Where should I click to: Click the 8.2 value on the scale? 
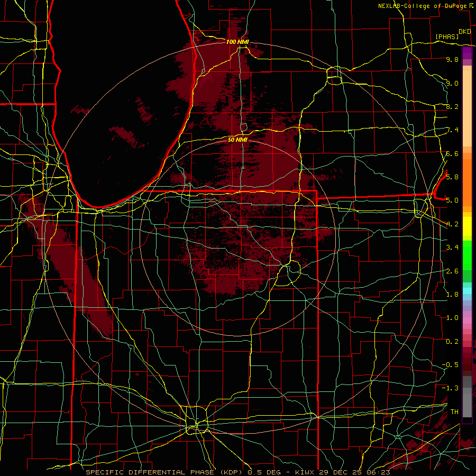click(452, 106)
